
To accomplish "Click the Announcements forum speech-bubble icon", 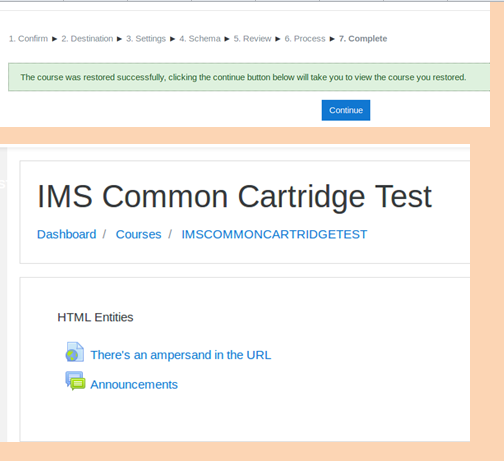I will [75, 381].
